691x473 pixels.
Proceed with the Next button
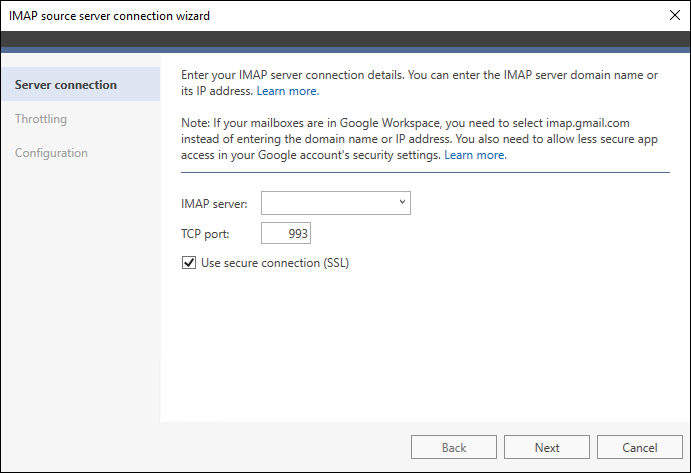pos(547,447)
